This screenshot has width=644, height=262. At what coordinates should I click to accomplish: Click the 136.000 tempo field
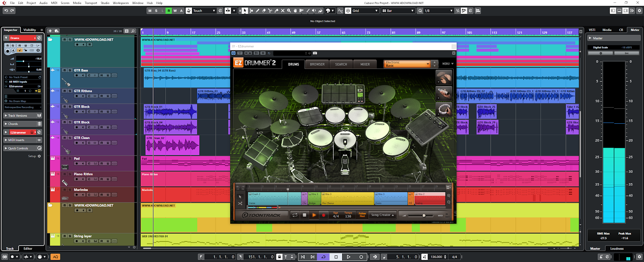click(x=437, y=257)
